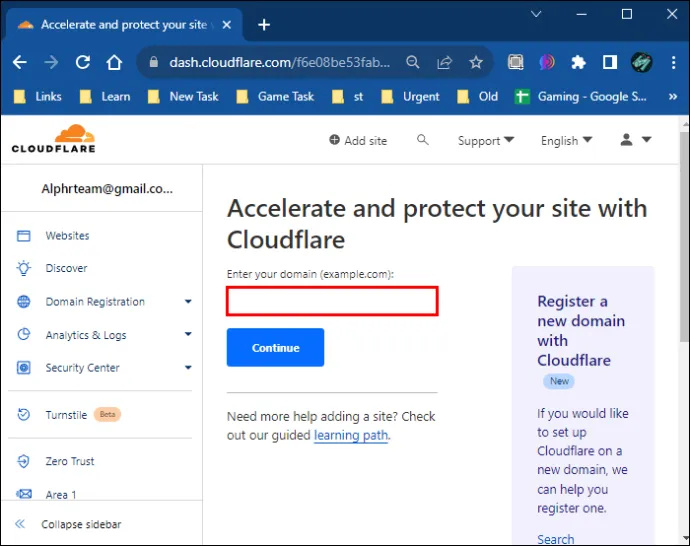This screenshot has width=690, height=546.
Task: Click the colorful round extension icon
Action: tap(547, 62)
